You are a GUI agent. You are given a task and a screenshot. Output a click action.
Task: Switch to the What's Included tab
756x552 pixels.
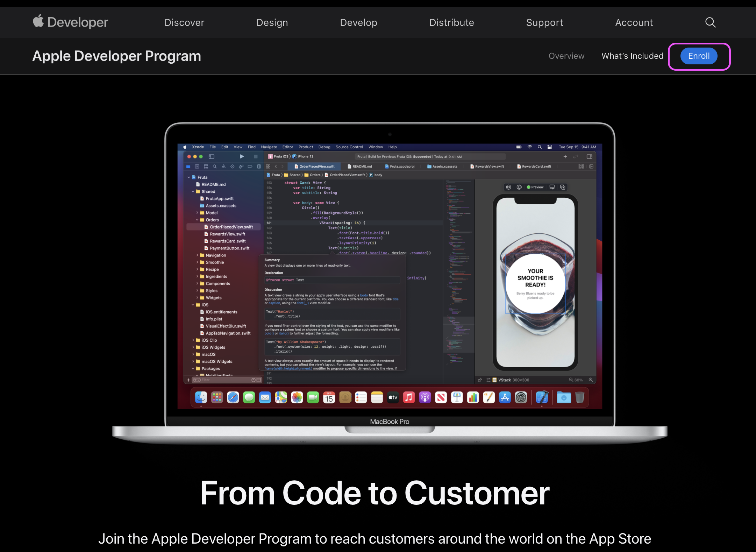(632, 56)
